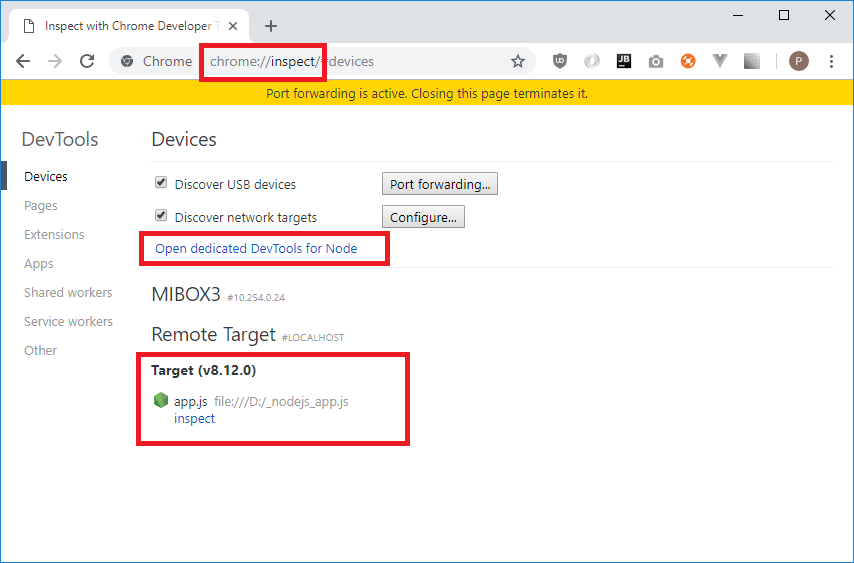Click the Devices page heading
The height and width of the screenshot is (563, 854).
tap(184, 139)
